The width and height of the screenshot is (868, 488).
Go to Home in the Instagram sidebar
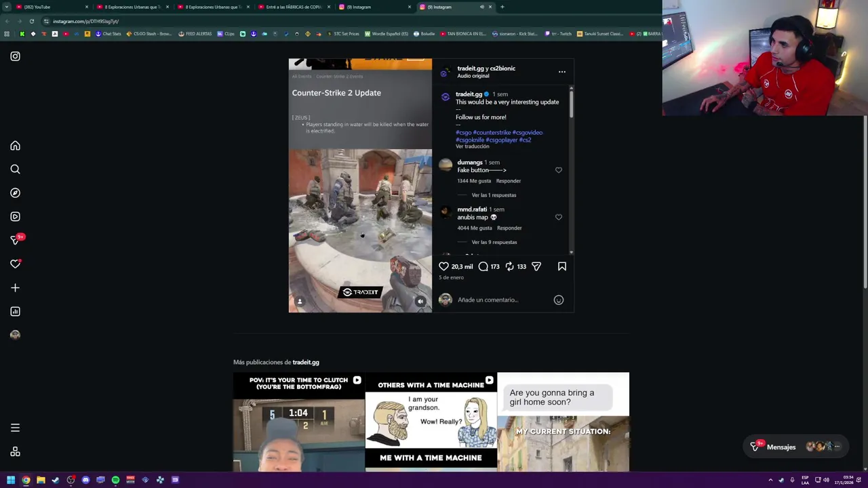15,146
